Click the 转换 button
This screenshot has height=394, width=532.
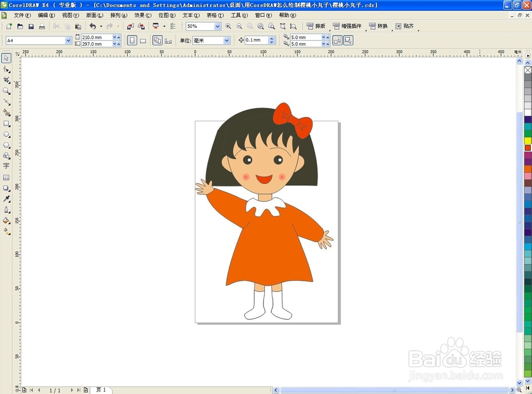point(378,26)
